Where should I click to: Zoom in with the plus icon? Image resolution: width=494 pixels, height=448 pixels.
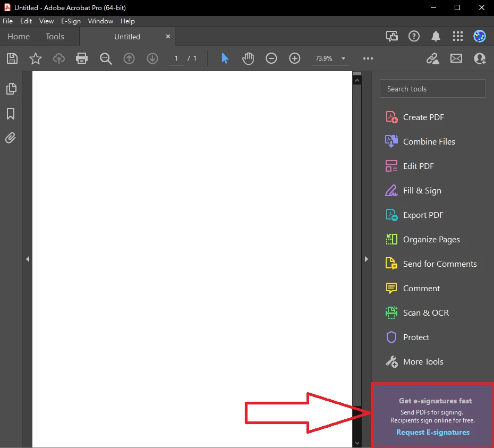(295, 58)
